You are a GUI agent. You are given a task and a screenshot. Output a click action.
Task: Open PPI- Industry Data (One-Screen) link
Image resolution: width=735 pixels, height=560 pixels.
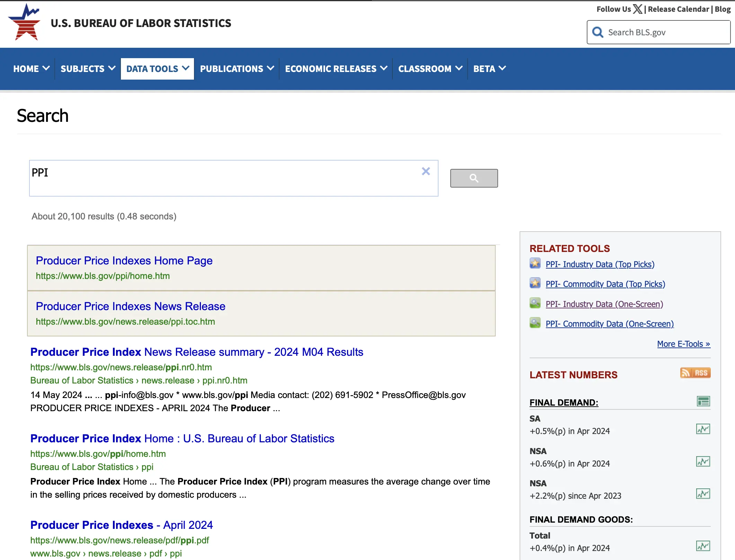coord(604,304)
